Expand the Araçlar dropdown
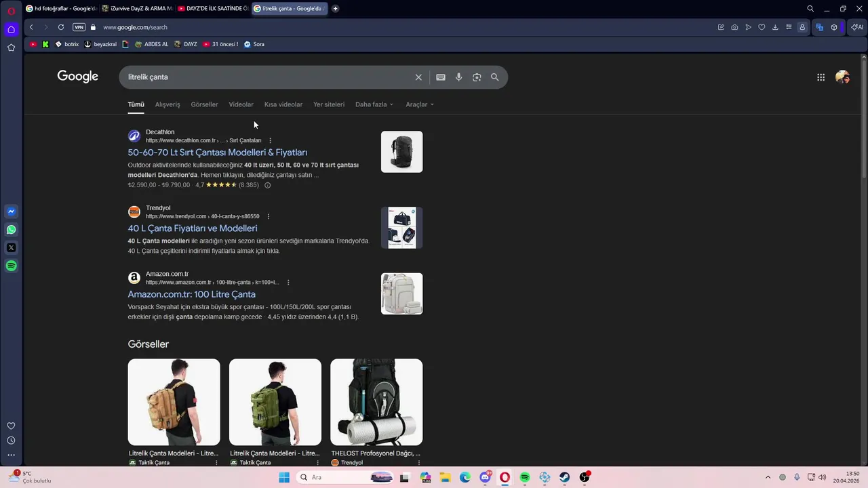 coord(420,104)
